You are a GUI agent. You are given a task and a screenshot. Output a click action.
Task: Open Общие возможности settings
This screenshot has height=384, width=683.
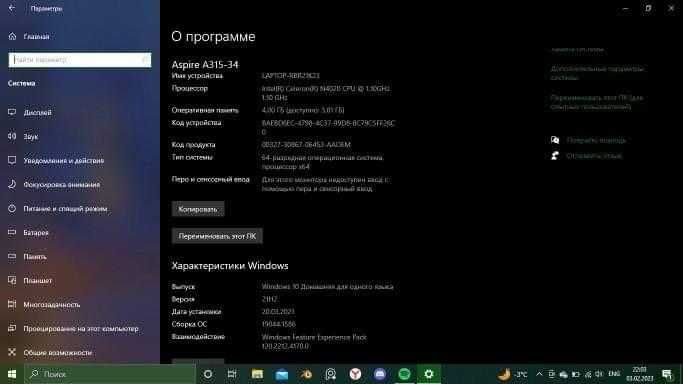point(50,352)
